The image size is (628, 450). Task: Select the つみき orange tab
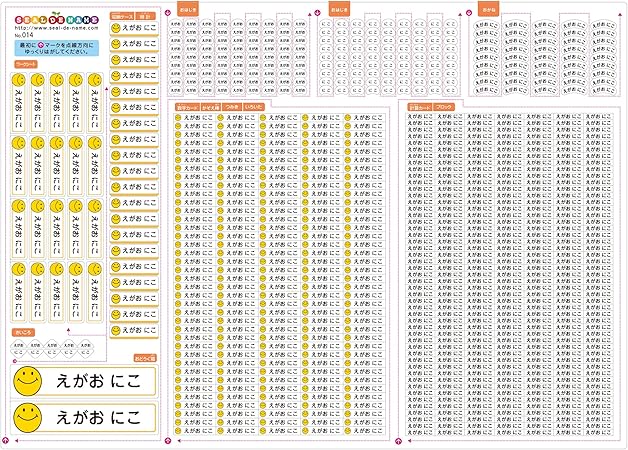pos(232,107)
